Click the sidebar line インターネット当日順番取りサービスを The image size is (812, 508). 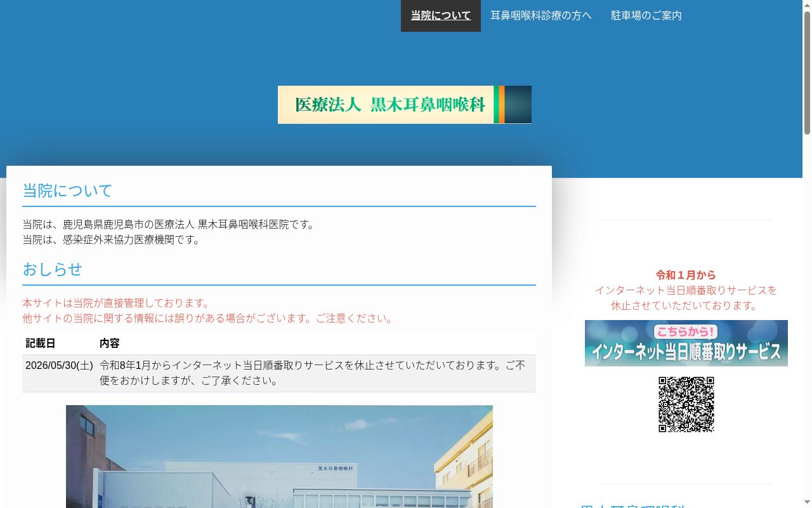[686, 290]
